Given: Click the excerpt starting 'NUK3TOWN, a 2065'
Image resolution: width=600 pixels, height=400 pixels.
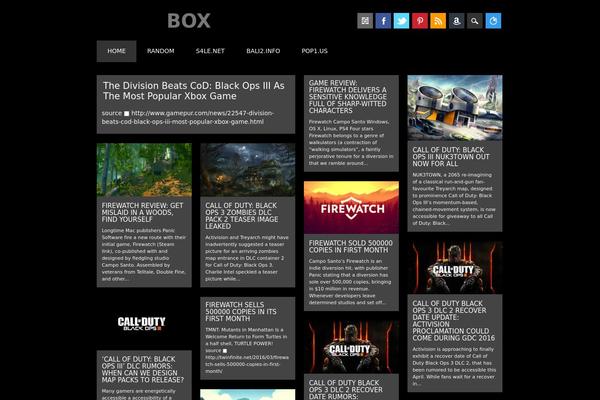Looking at the screenshot, I should coord(454,199).
